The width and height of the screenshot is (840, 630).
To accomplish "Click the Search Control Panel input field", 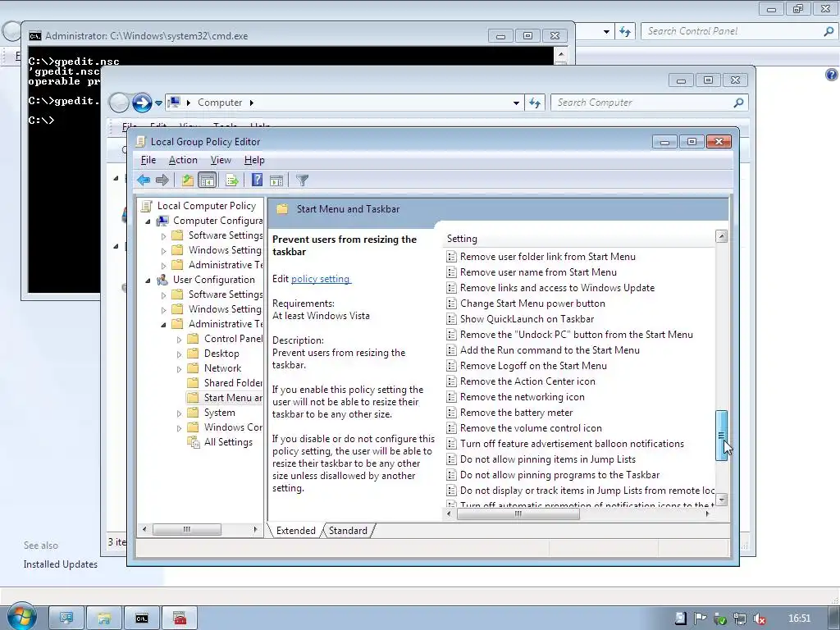I will point(733,31).
